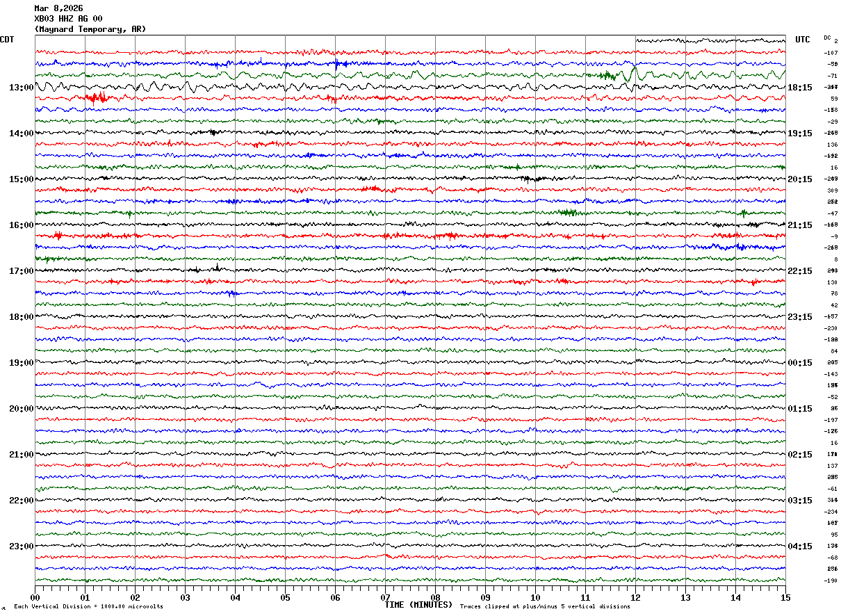Click DC offset value "-190"
The height and width of the screenshot is (616, 841).
click(831, 581)
